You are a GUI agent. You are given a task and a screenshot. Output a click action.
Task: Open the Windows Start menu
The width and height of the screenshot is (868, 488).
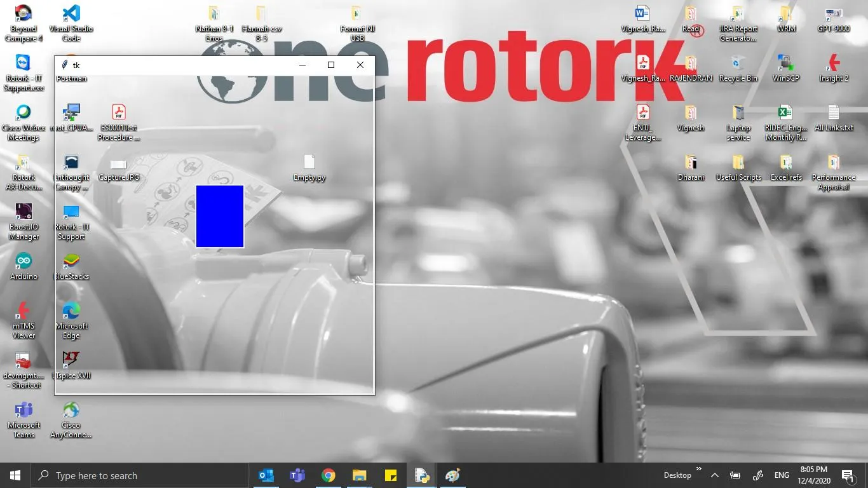[x=15, y=475]
